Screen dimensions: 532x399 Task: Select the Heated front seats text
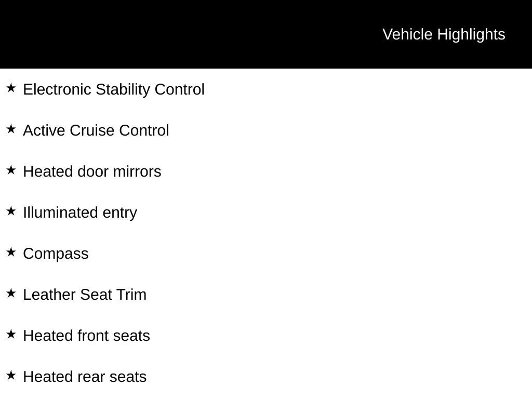click(x=87, y=336)
